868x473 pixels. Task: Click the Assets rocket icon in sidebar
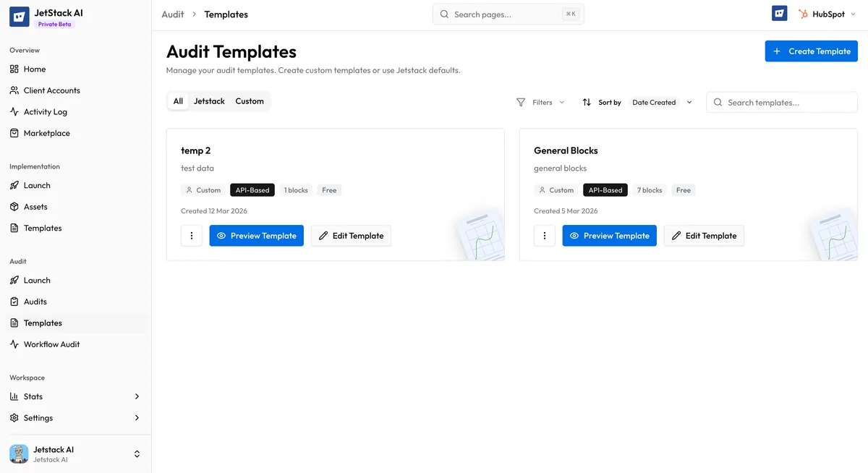[x=15, y=206]
